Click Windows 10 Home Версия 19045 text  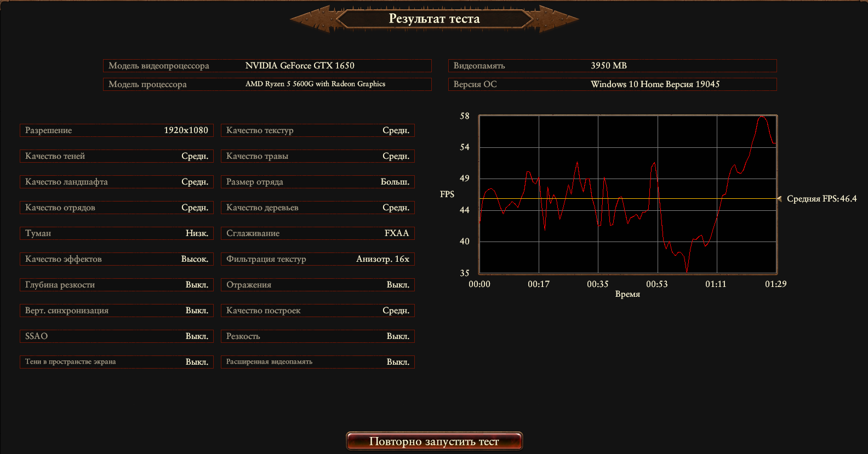click(x=655, y=84)
